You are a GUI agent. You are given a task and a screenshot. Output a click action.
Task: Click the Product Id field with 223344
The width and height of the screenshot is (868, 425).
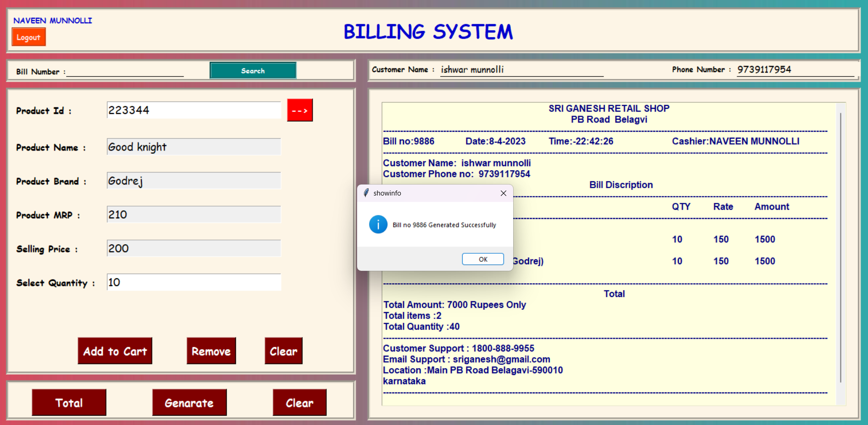[194, 110]
